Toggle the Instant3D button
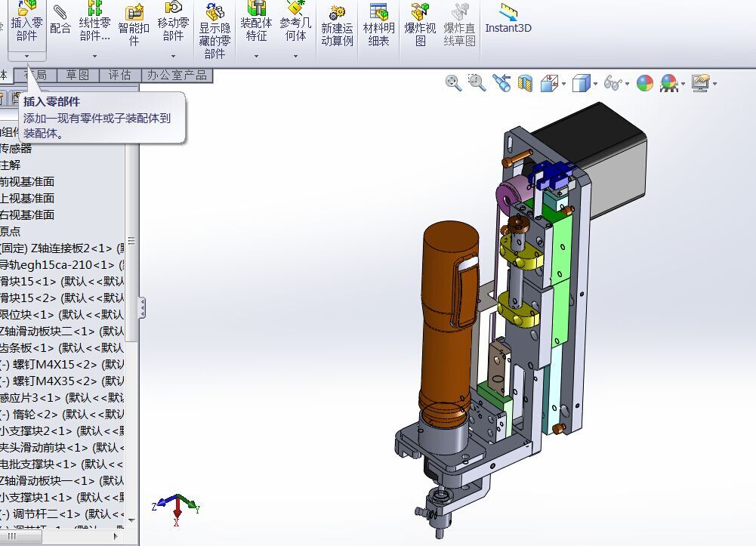Screen dimensions: 756x546 pos(508,20)
